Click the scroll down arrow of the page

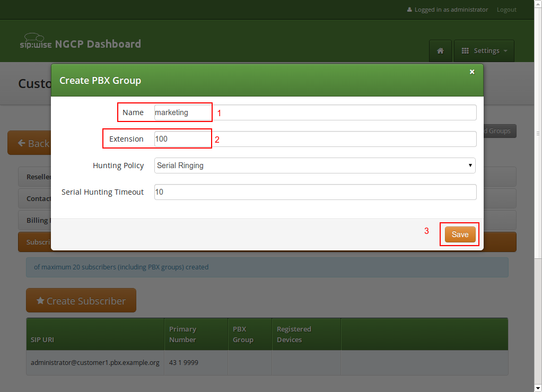point(538,388)
